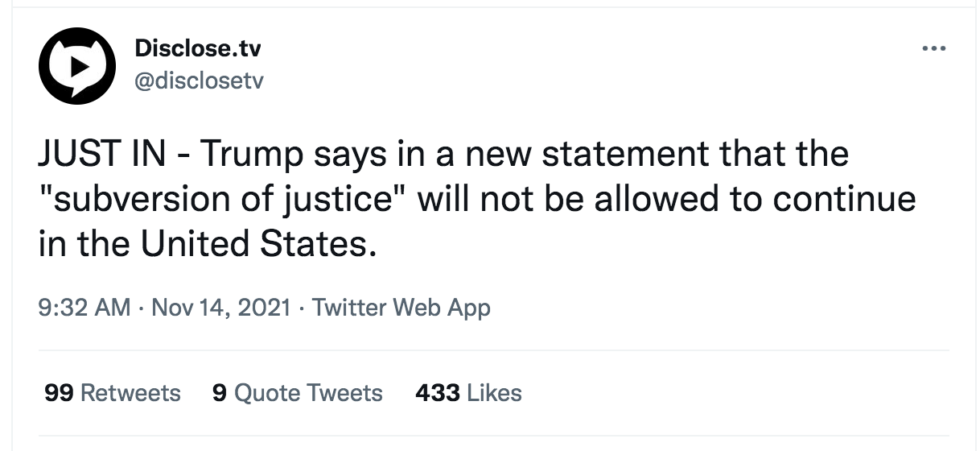Image resolution: width=980 pixels, height=451 pixels.
Task: Open the 9 Quote Tweets list
Action: 297,393
